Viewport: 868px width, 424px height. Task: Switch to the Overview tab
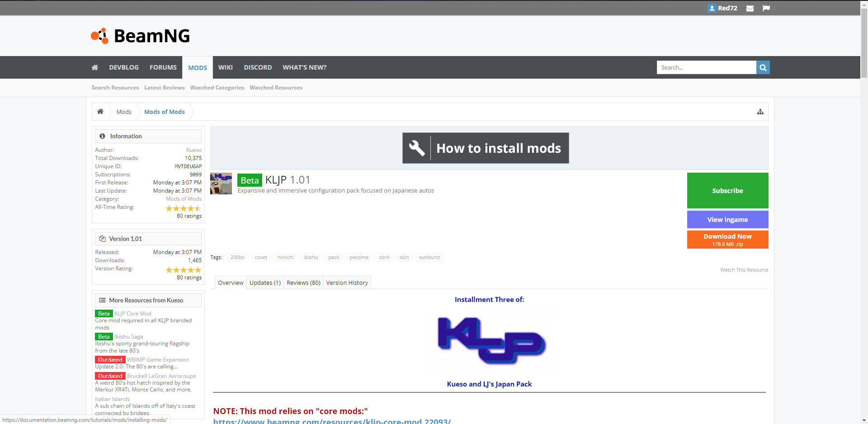click(x=231, y=283)
